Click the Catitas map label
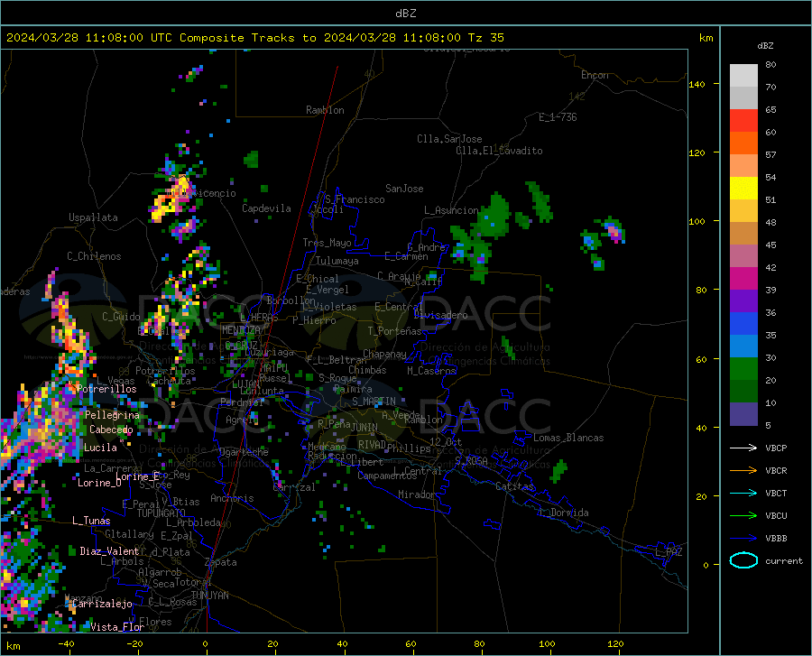This screenshot has height=656, width=812. pos(514,486)
